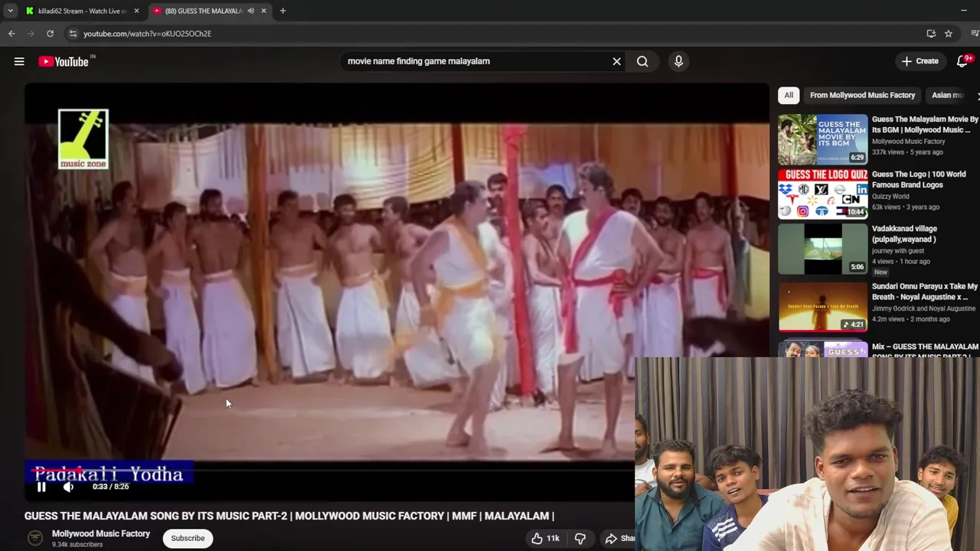Viewport: 980px width, 551px height.
Task: Go forward in browser history
Action: click(x=31, y=34)
